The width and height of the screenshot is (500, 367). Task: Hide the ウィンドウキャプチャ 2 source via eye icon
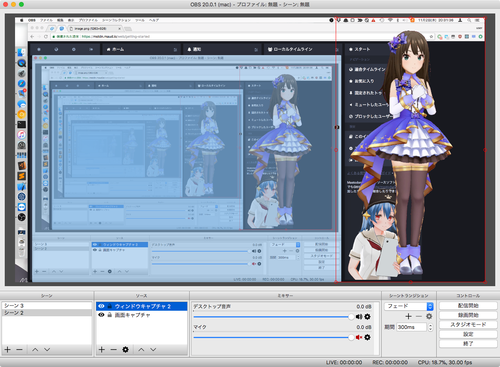click(x=101, y=306)
